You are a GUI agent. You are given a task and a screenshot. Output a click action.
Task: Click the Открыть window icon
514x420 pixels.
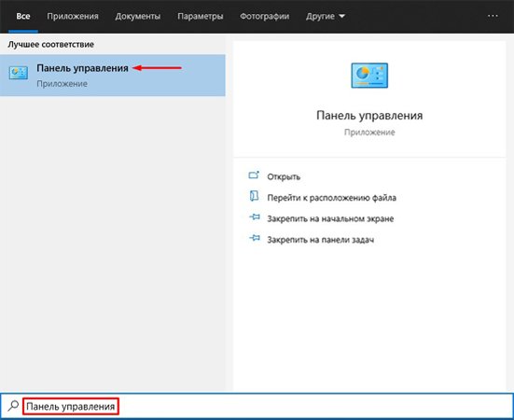click(254, 175)
